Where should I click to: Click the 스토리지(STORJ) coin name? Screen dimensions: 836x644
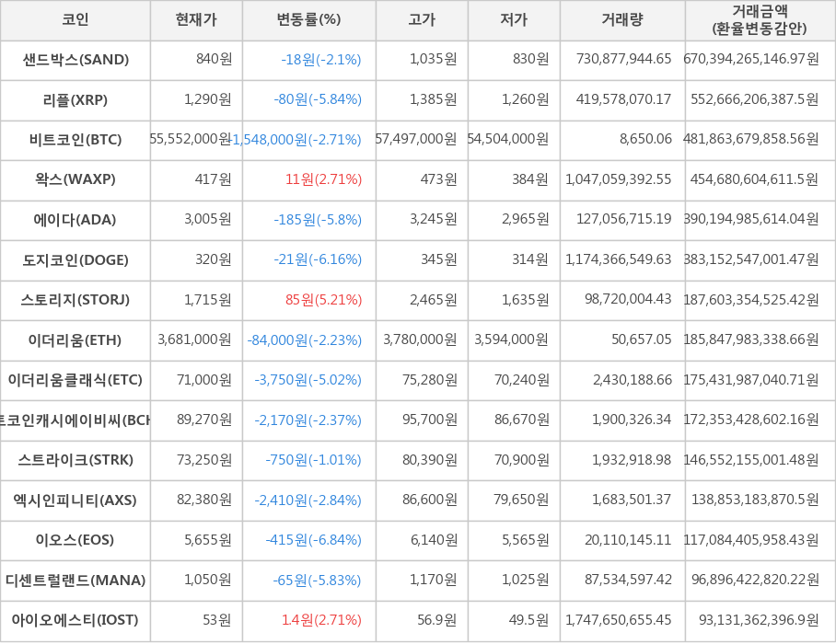[75, 300]
